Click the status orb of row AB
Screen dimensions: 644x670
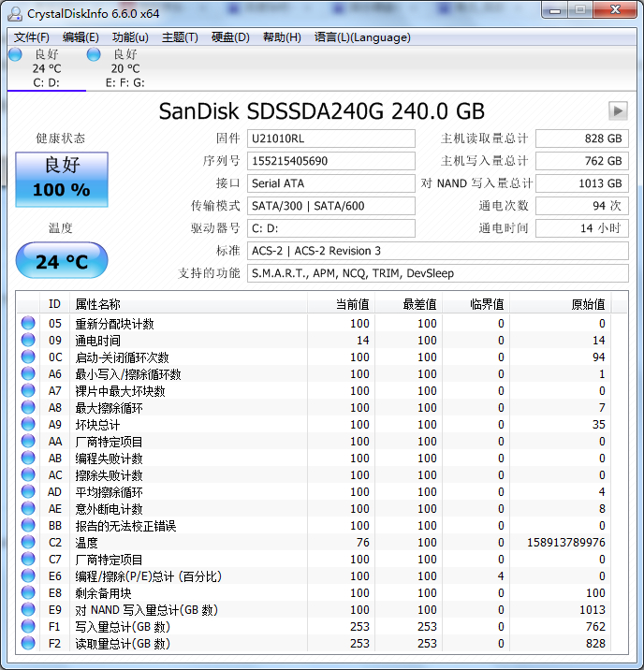(x=28, y=459)
